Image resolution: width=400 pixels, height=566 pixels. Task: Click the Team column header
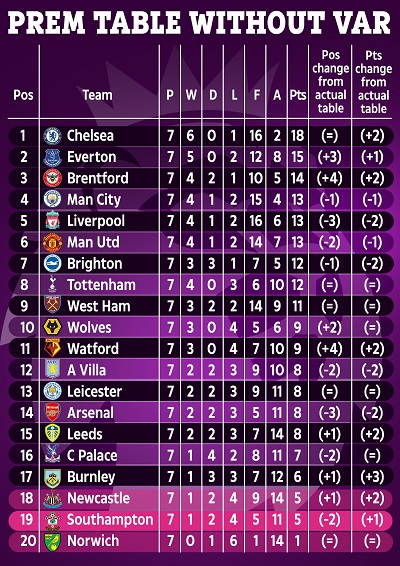[x=97, y=95]
